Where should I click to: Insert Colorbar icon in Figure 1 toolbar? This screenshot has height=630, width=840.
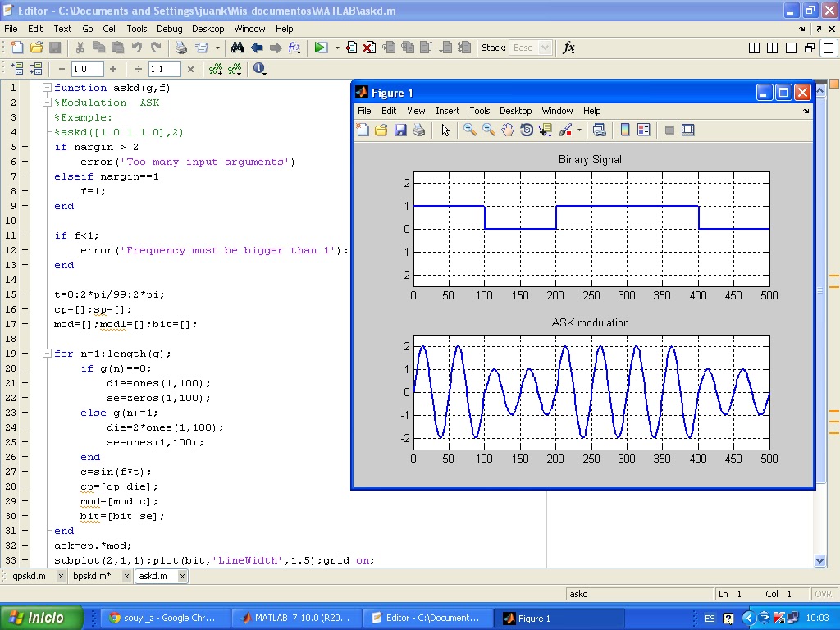point(624,130)
